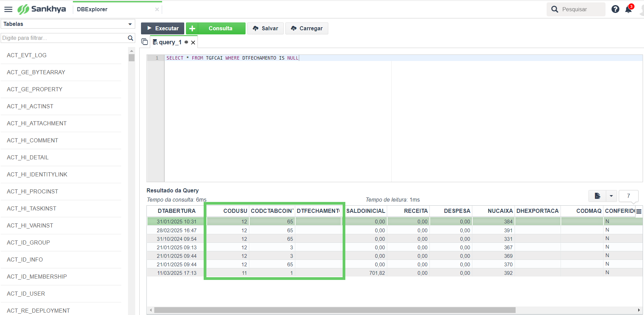Image resolution: width=644 pixels, height=315 pixels.
Task: Sort by NUCAIXA column header
Action: (x=493, y=211)
